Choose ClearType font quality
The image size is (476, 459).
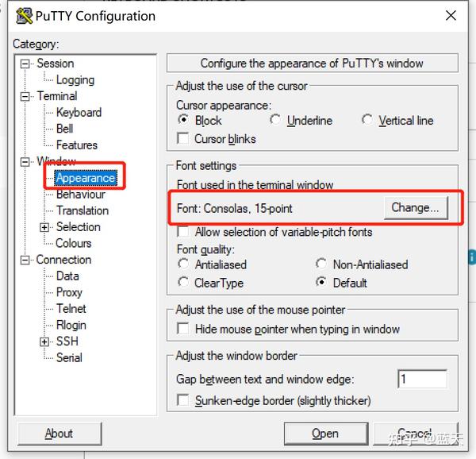coord(183,282)
